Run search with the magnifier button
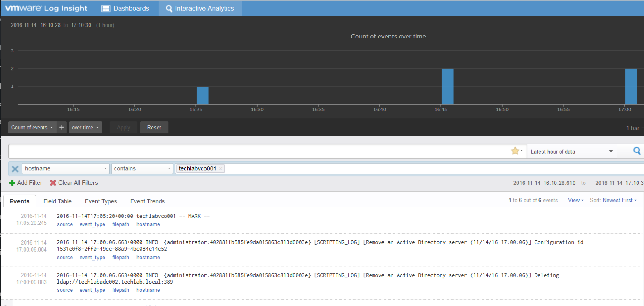 pos(637,151)
